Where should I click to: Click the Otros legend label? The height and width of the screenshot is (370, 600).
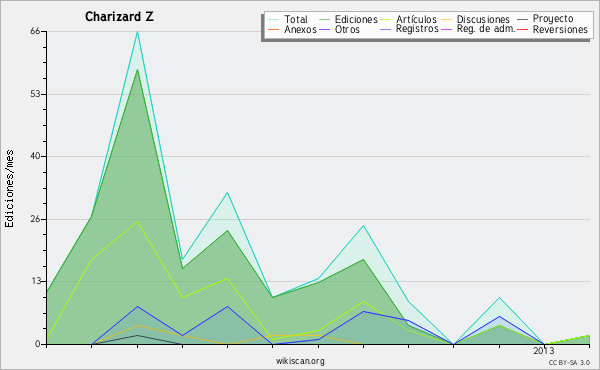pyautogui.click(x=347, y=30)
